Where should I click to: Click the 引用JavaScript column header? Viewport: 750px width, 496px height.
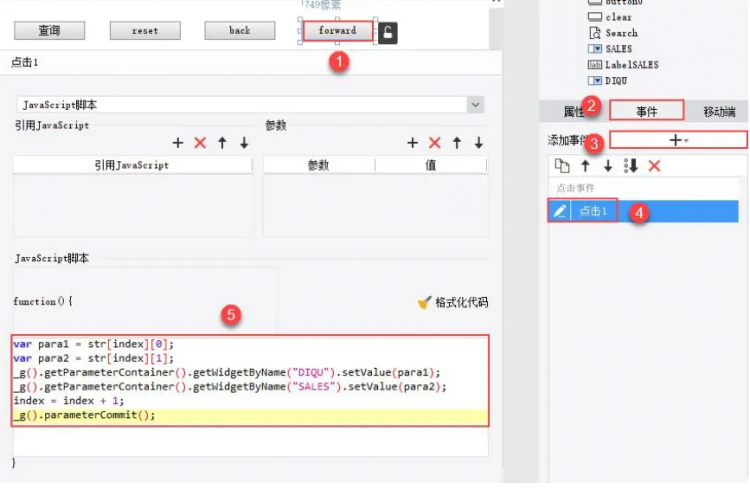(132, 165)
